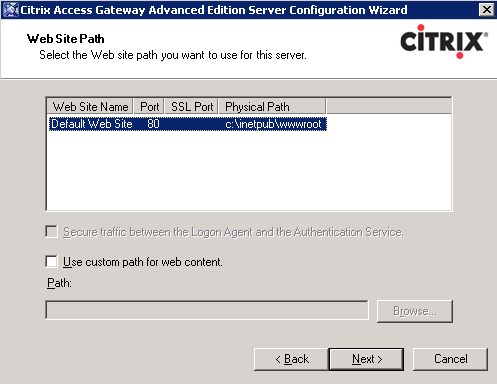Click the wizard icon in the title bar

(x=11, y=10)
